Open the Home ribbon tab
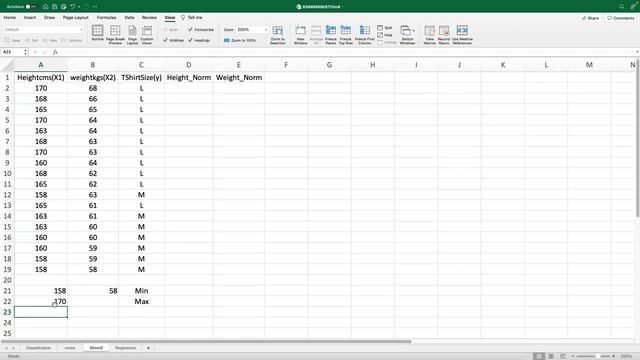640x360 pixels. pyautogui.click(x=10, y=18)
